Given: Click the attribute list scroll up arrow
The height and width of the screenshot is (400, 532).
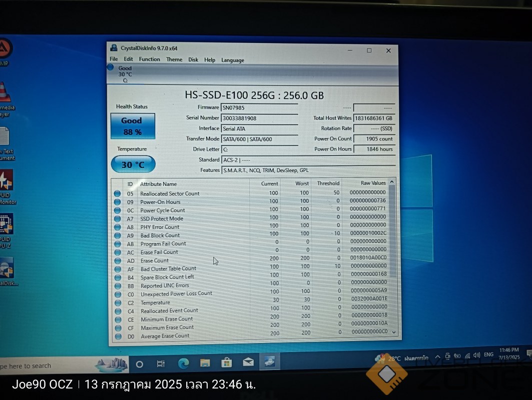Looking at the screenshot, I should tap(392, 182).
